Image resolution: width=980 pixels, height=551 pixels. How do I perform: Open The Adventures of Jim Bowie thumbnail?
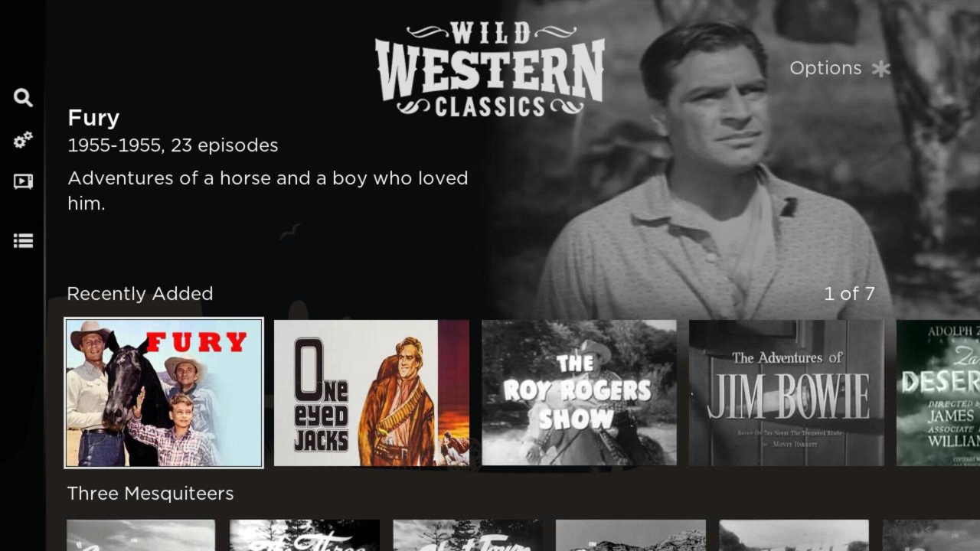click(786, 393)
